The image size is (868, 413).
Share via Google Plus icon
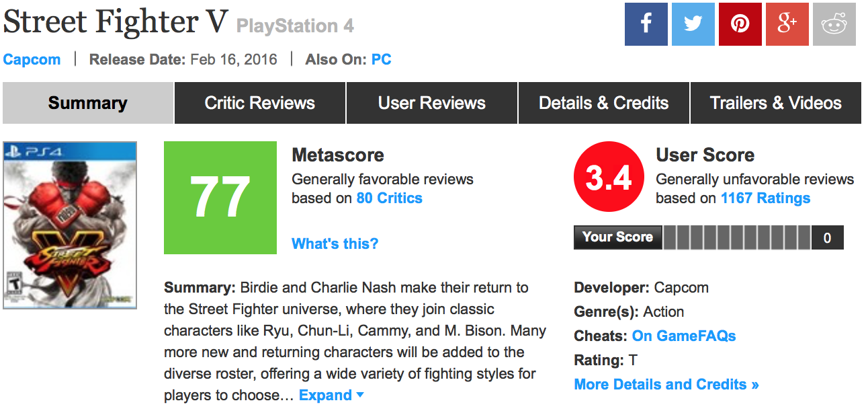click(x=787, y=24)
